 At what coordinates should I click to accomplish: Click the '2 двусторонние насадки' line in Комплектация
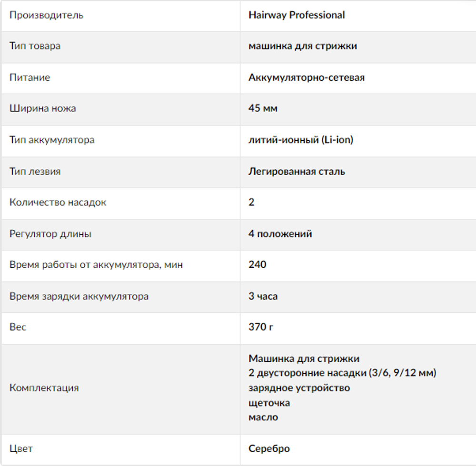coord(342,373)
